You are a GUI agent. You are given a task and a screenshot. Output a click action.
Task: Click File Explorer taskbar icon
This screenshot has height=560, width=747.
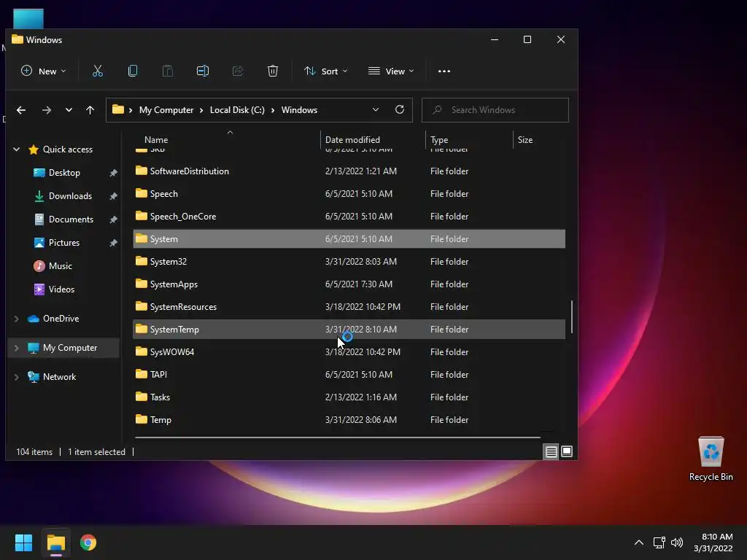click(x=55, y=542)
